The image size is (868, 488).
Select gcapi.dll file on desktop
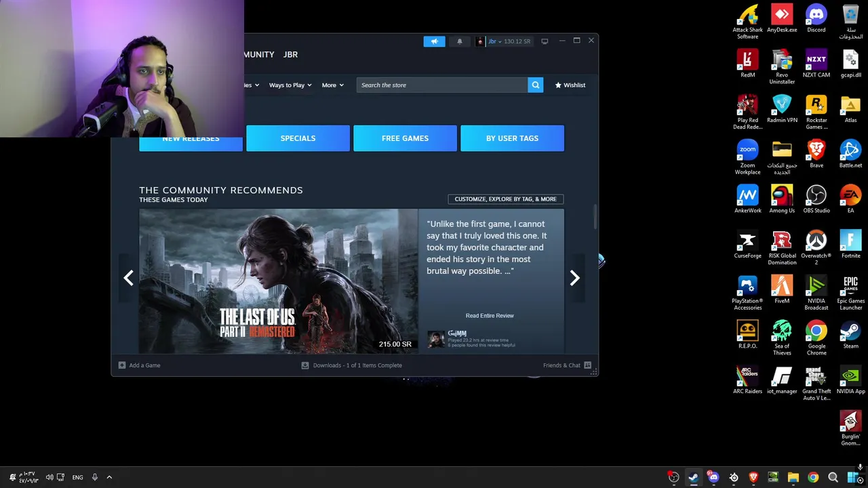(850, 64)
